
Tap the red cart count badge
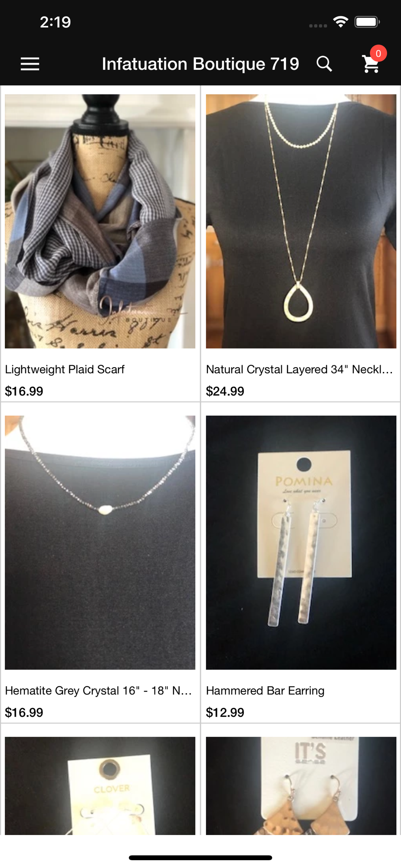pos(378,53)
